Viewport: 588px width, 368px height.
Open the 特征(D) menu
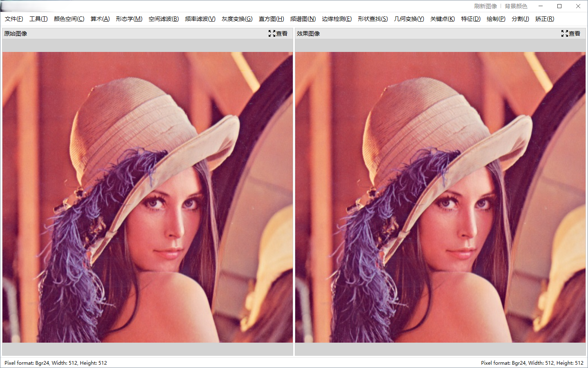pos(471,19)
